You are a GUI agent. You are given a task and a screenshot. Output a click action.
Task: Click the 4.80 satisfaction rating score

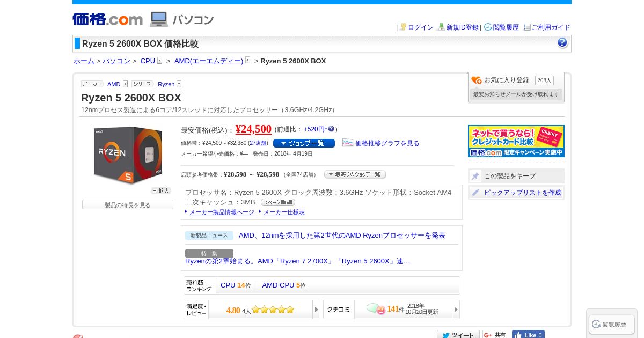[233, 310]
